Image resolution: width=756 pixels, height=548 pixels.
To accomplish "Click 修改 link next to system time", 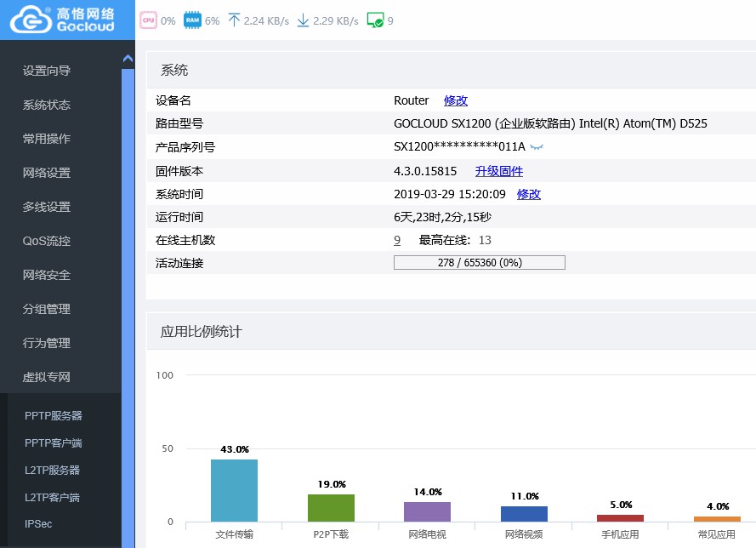I will coord(529,194).
